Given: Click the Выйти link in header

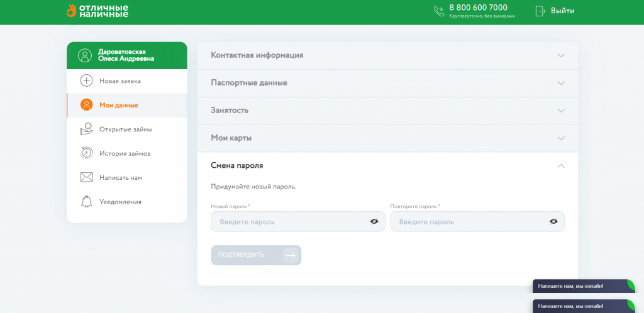Looking at the screenshot, I should (562, 11).
